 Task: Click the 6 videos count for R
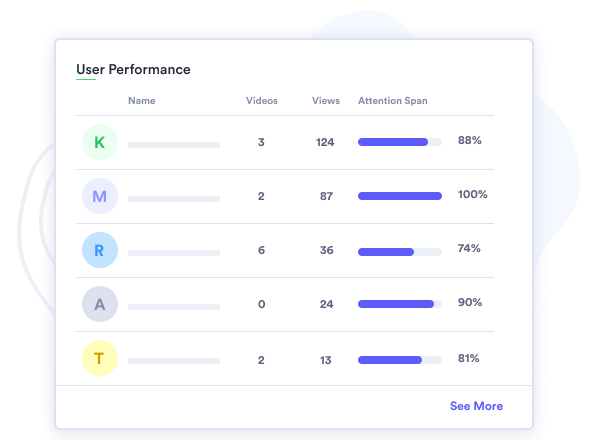[x=261, y=250]
